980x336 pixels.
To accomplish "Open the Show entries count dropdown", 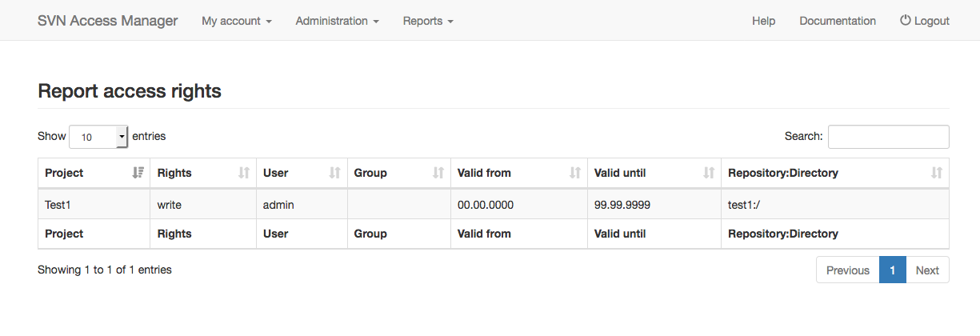I will pyautogui.click(x=99, y=137).
